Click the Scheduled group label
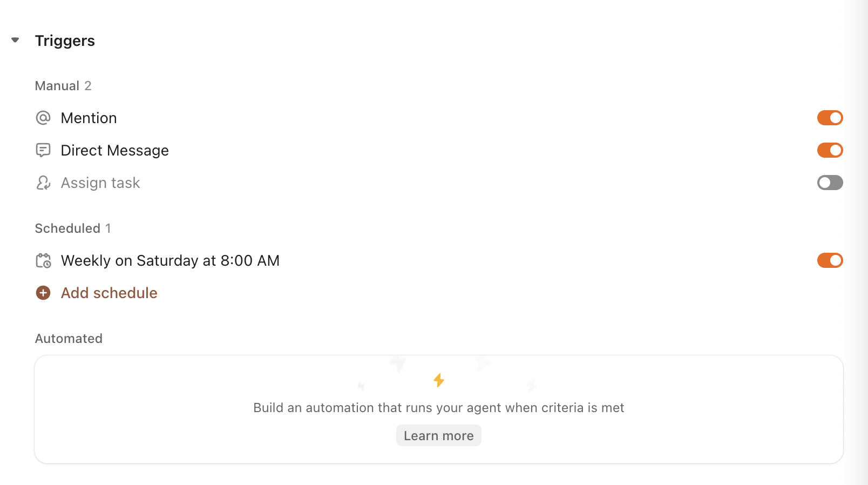Image resolution: width=868 pixels, height=485 pixels. pyautogui.click(x=67, y=228)
